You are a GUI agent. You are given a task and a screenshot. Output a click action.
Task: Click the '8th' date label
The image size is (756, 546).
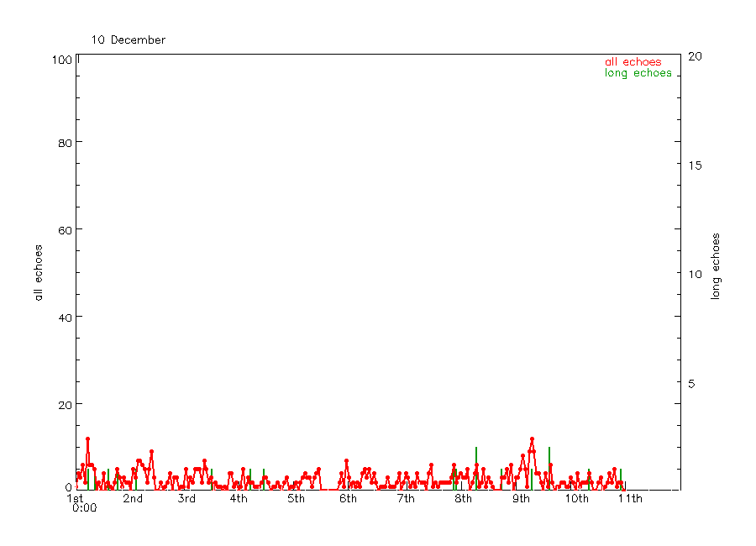(x=463, y=499)
